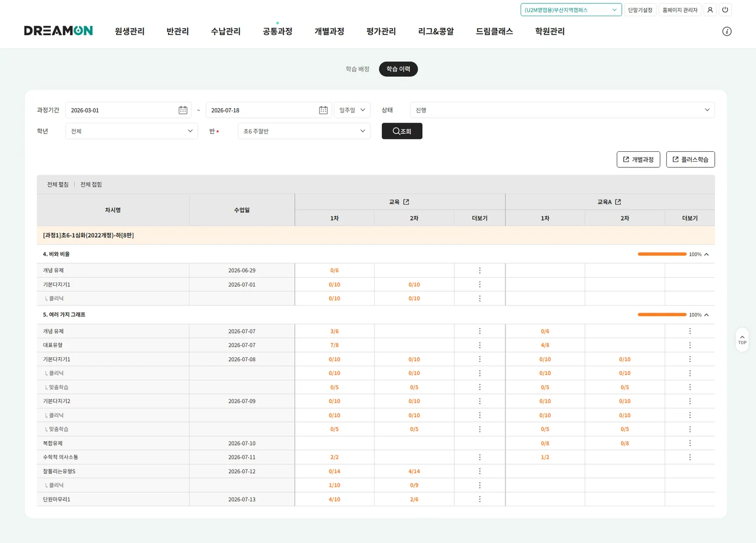756x543 pixels.
Task: Open 교육 more menu for 기본다지기2 row
Action: [480, 401]
